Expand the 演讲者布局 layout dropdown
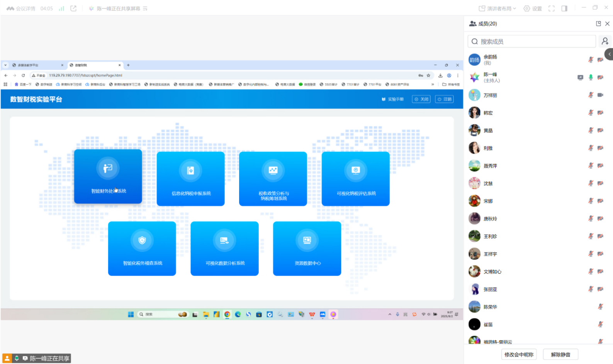The image size is (613, 364). click(498, 8)
